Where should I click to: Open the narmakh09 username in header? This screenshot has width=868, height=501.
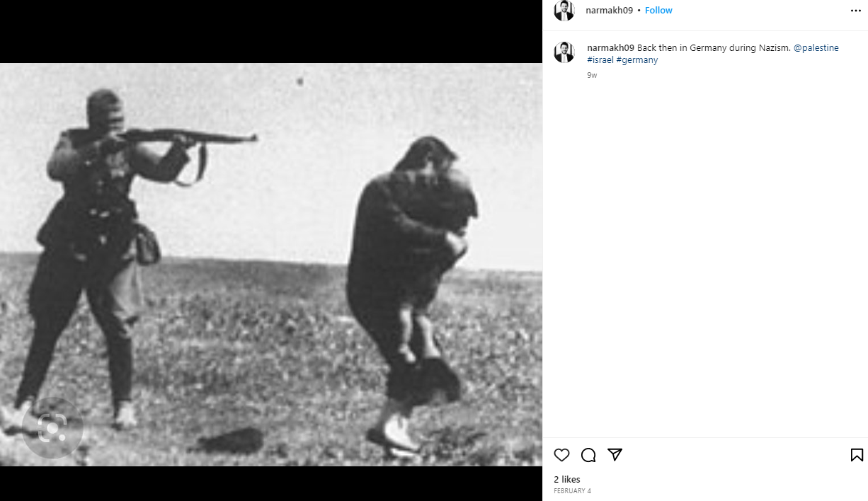[x=610, y=11]
